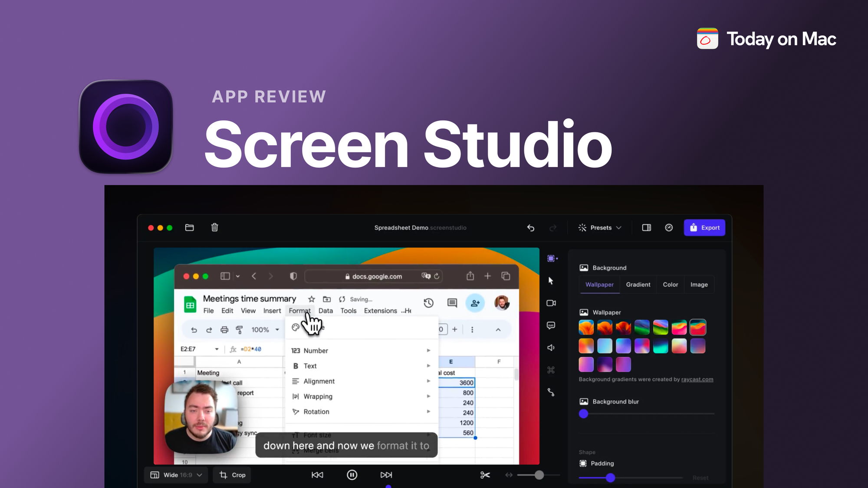This screenshot has height=488, width=868.
Task: Open the camera settings panel
Action: [551, 303]
